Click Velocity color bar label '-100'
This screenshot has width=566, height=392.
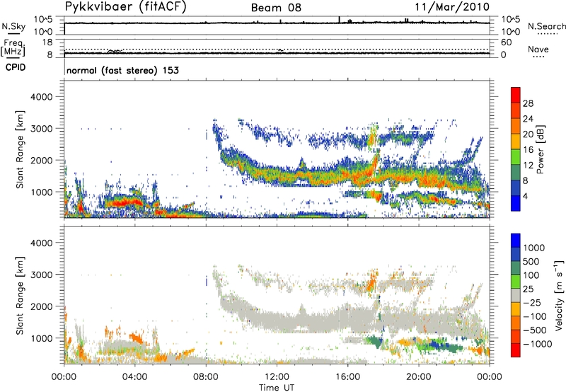(x=535, y=316)
